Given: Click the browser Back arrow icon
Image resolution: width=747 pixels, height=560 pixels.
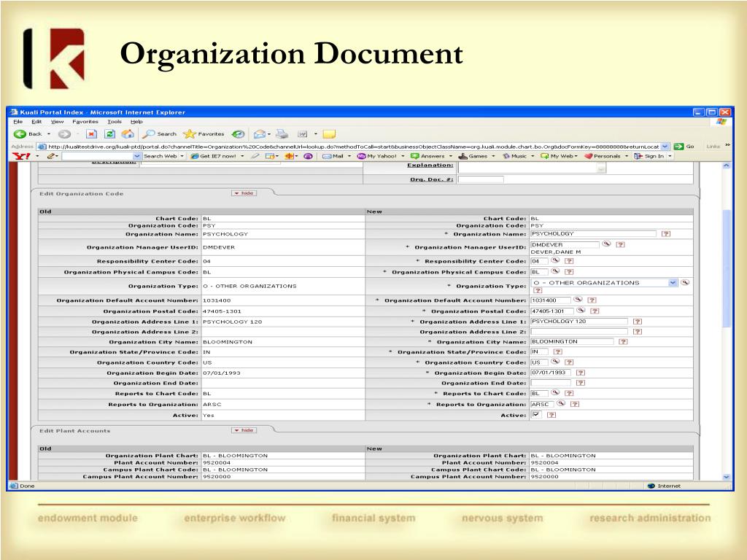Looking at the screenshot, I should (x=20, y=134).
